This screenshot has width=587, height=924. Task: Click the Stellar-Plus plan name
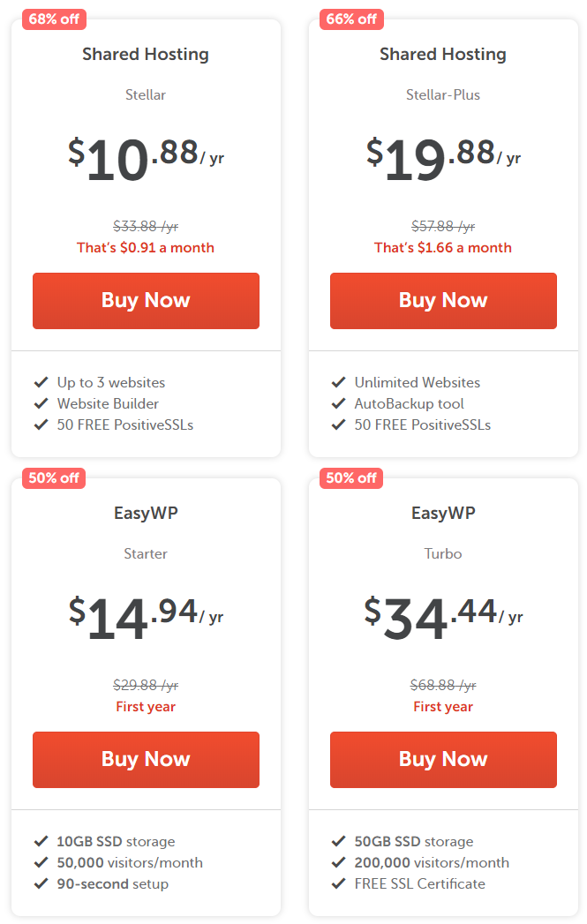(x=443, y=95)
